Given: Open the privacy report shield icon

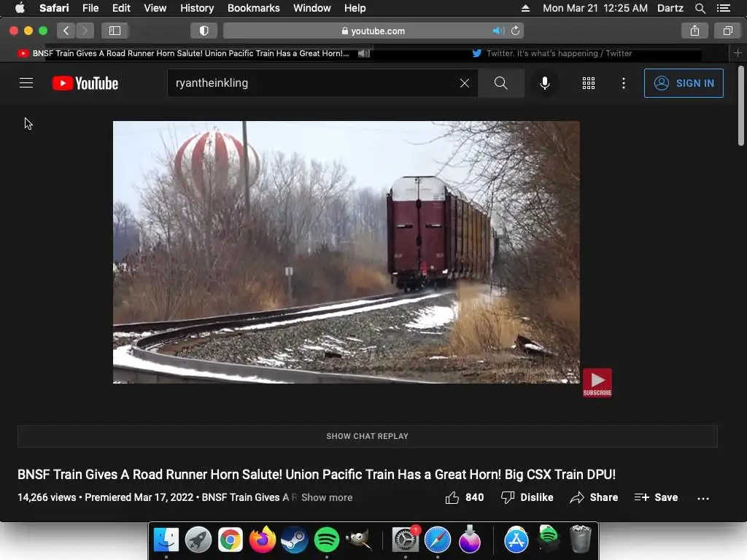Looking at the screenshot, I should (204, 31).
